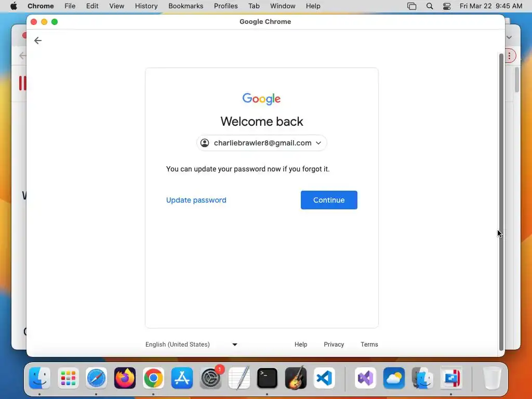Click the Update password link

[x=196, y=200]
